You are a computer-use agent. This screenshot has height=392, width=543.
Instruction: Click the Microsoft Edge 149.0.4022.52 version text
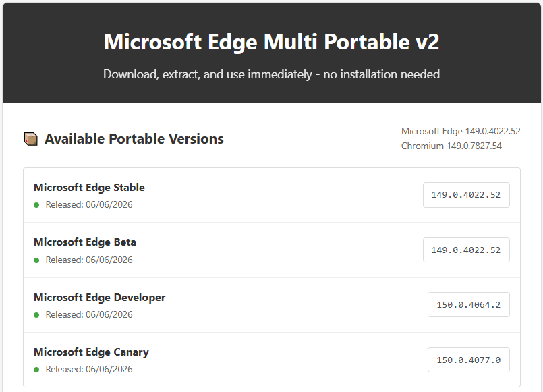pos(461,132)
